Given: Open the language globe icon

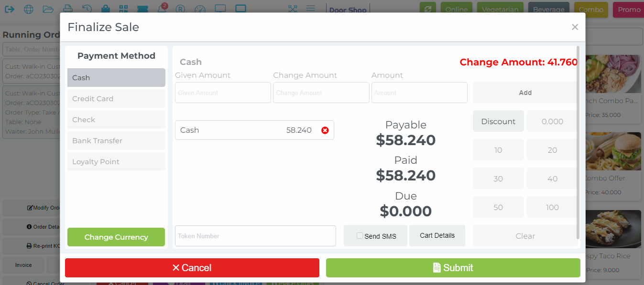Looking at the screenshot, I should click(28, 9).
